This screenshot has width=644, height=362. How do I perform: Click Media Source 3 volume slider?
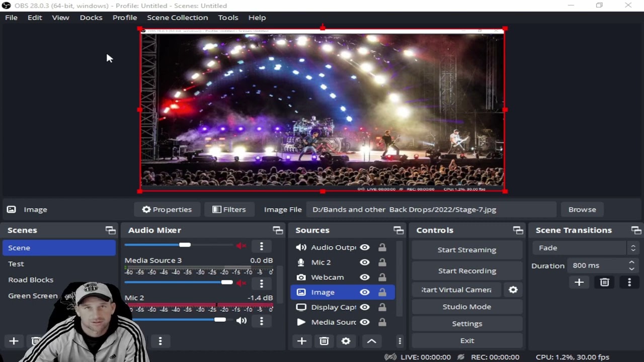click(179, 283)
